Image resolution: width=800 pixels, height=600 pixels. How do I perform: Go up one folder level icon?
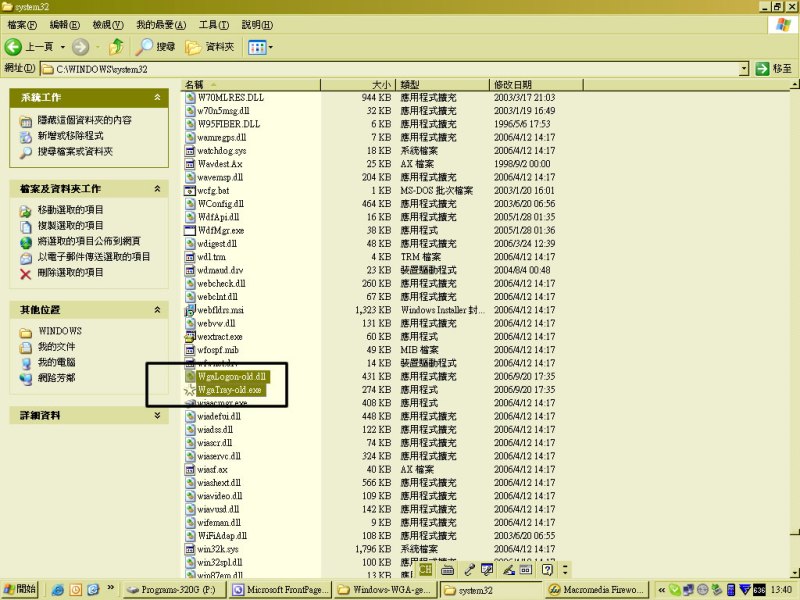[x=116, y=47]
